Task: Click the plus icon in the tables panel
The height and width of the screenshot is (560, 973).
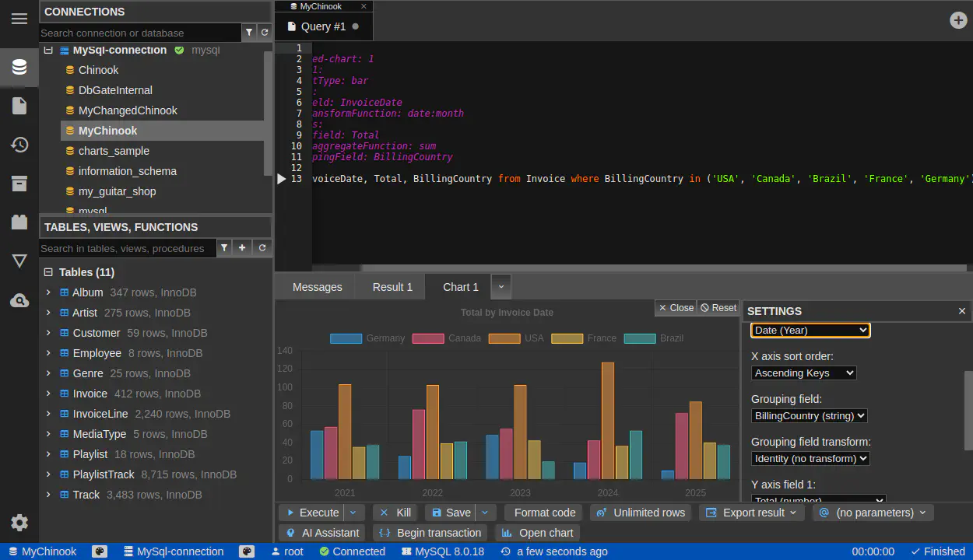Action: pos(243,248)
